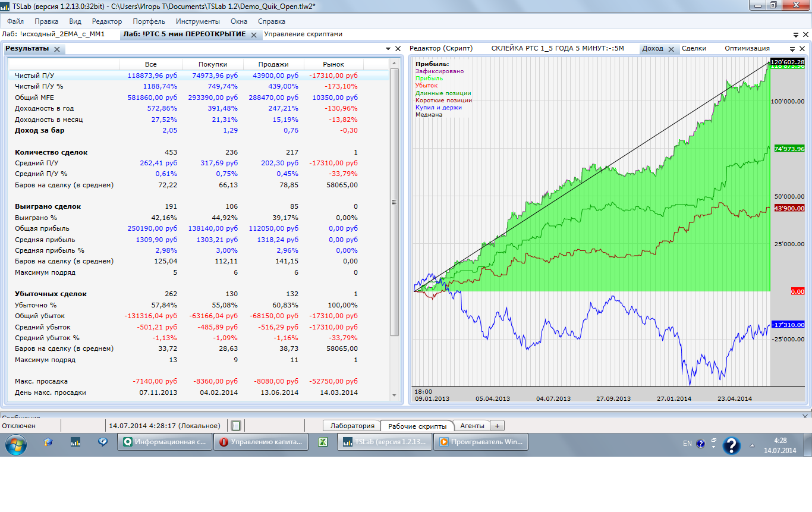Open the Портфель menu

149,21
